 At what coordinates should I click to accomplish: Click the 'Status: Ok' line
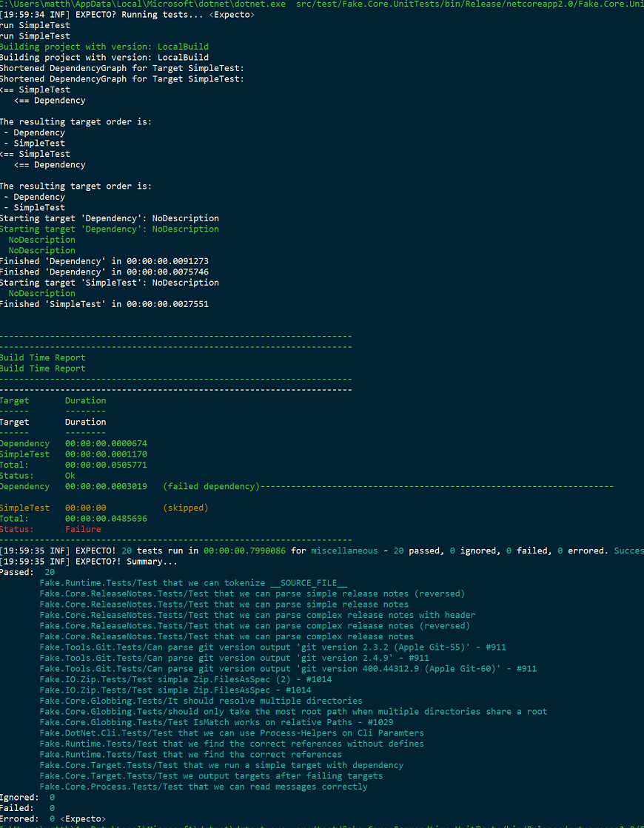pyautogui.click(x=38, y=476)
